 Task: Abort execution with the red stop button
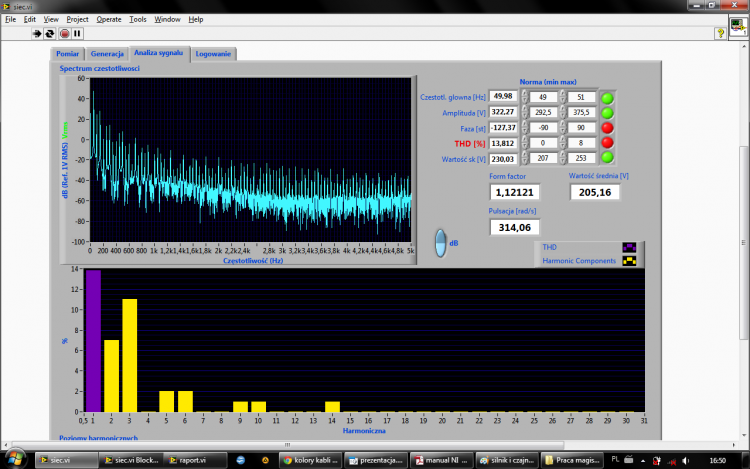click(x=64, y=33)
